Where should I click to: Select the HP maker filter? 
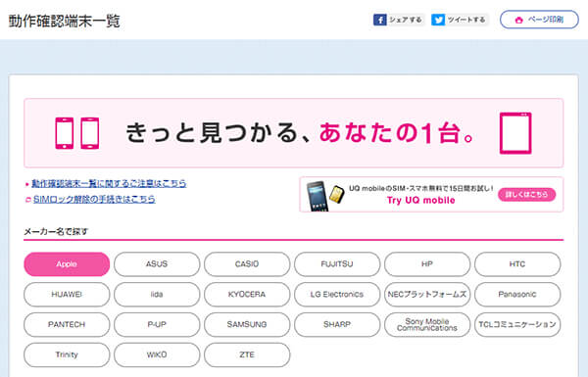click(427, 264)
